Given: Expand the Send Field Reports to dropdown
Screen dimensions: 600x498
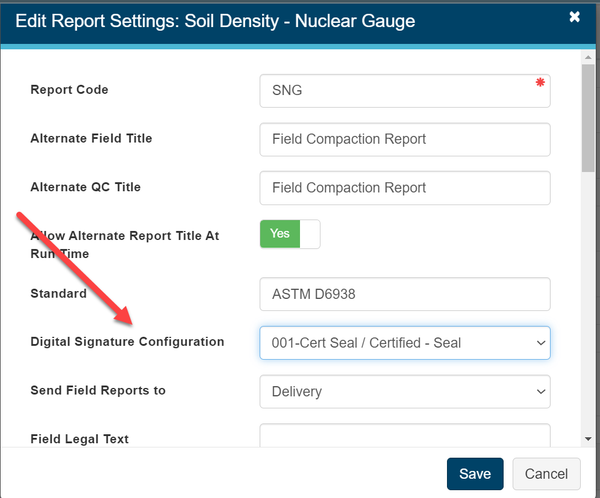Looking at the screenshot, I should 404,392.
